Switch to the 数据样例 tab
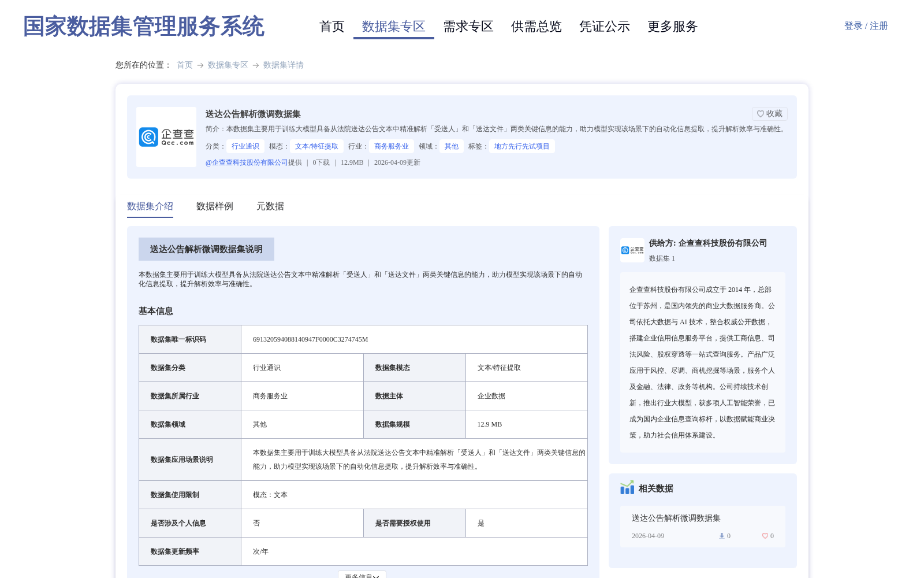 coord(215,206)
